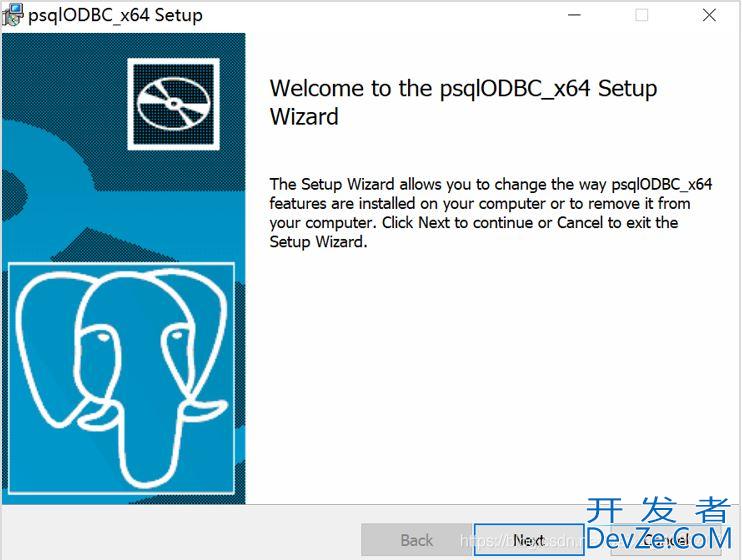Click the installation disc icon

tap(174, 104)
